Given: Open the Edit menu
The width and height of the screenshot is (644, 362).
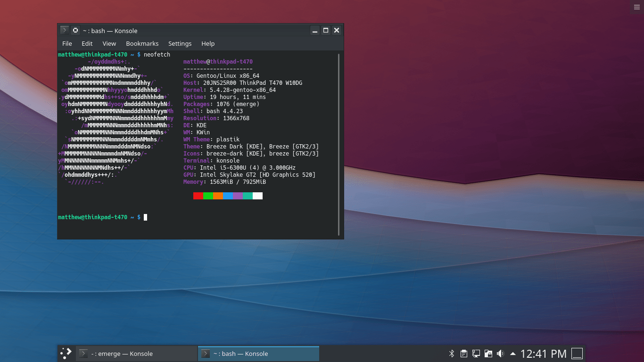Looking at the screenshot, I should coord(87,43).
